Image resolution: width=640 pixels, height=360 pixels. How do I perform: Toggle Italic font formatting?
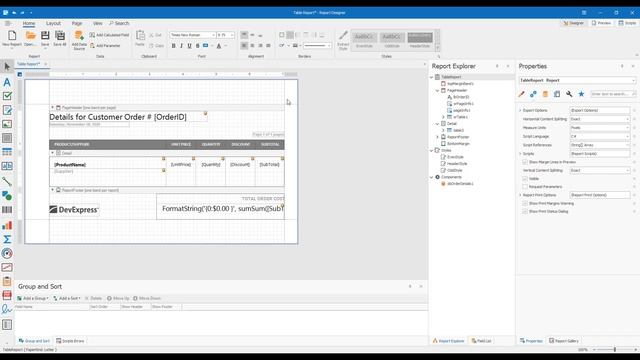pyautogui.click(x=181, y=46)
